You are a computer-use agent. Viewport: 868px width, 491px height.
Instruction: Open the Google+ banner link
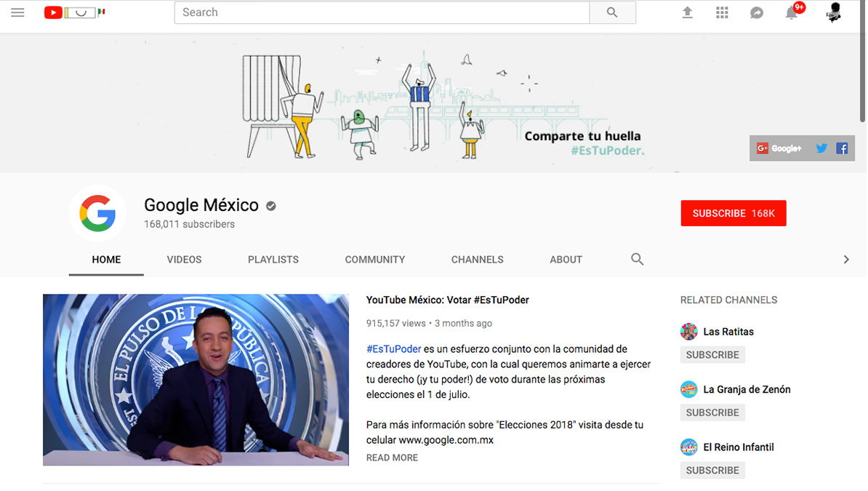click(x=779, y=148)
